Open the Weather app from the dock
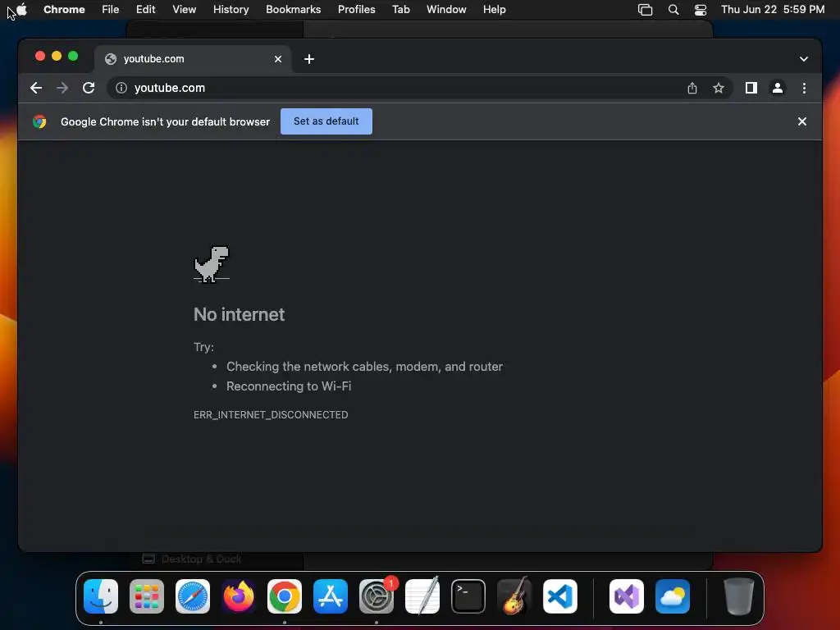Viewport: 840px width, 630px height. pos(673,596)
